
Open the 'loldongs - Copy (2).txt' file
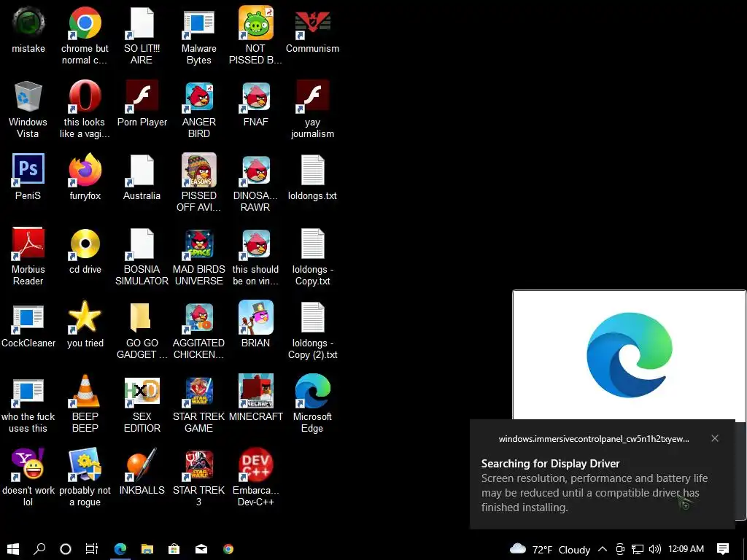pos(312,330)
